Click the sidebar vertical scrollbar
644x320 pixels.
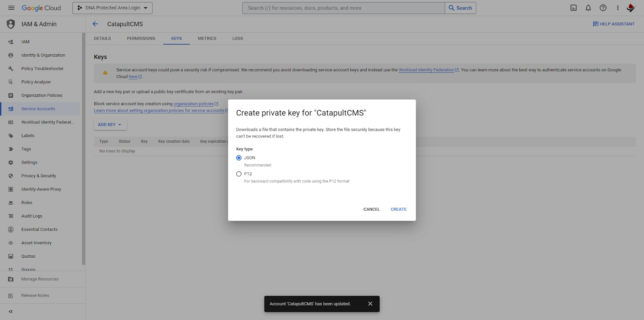(84, 149)
